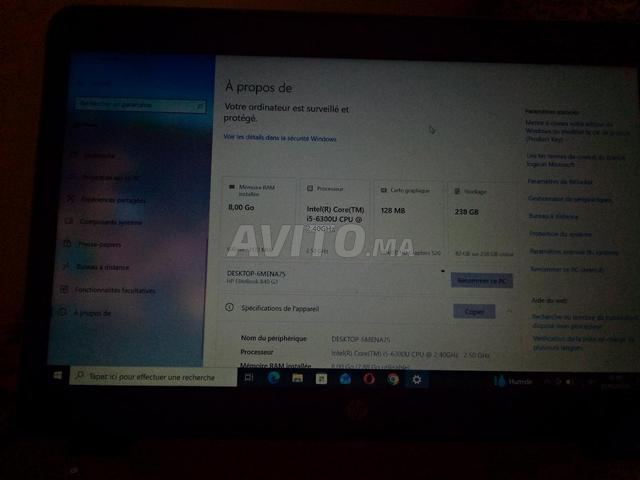Launch Microsoft Edge from taskbar

coord(273,378)
